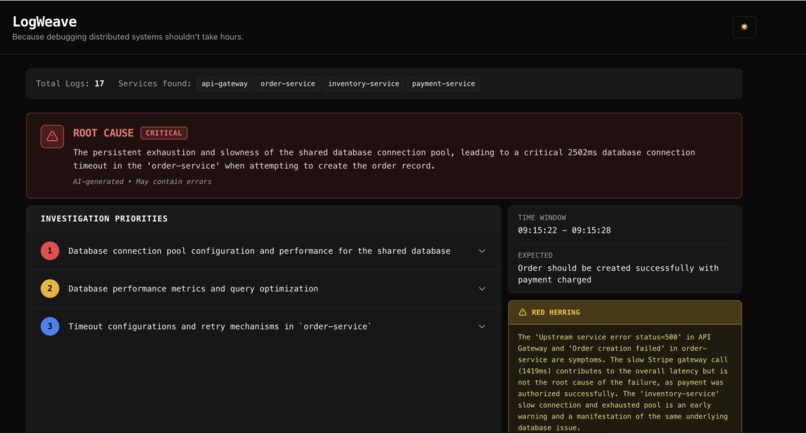
Task: Click the yellow priority 2 badge
Action: pyautogui.click(x=50, y=288)
